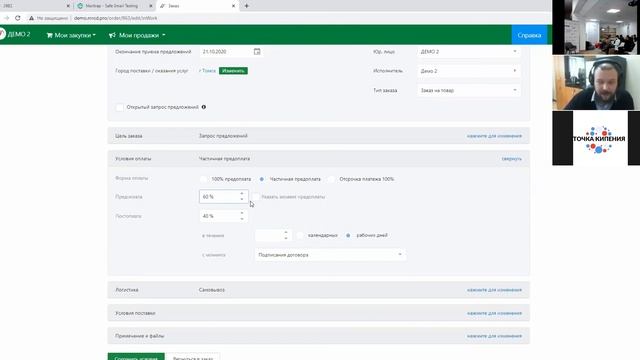Viewport: 640px width, 360px height.
Task: Open the calendar icon beside the 21.10.2020 date
Action: pos(257,51)
